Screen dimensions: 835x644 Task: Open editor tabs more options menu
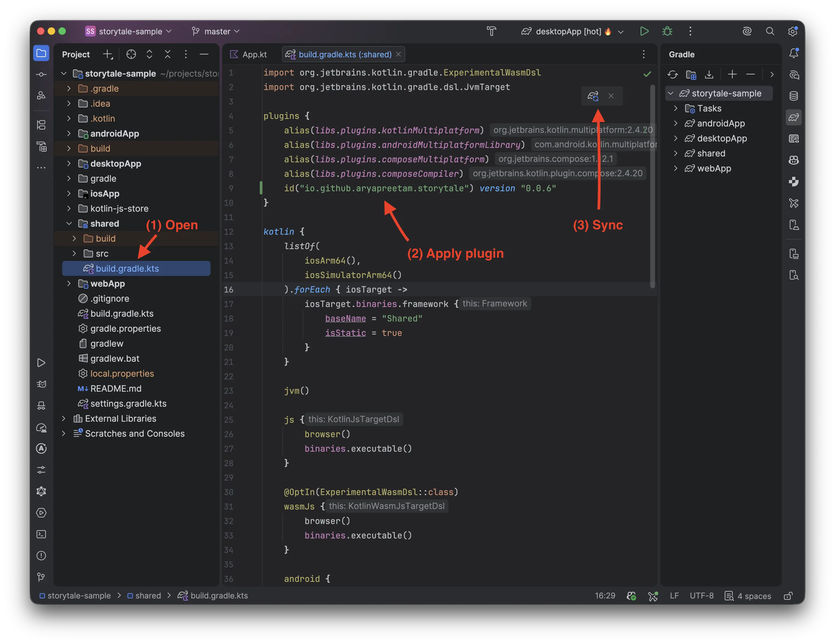644,54
